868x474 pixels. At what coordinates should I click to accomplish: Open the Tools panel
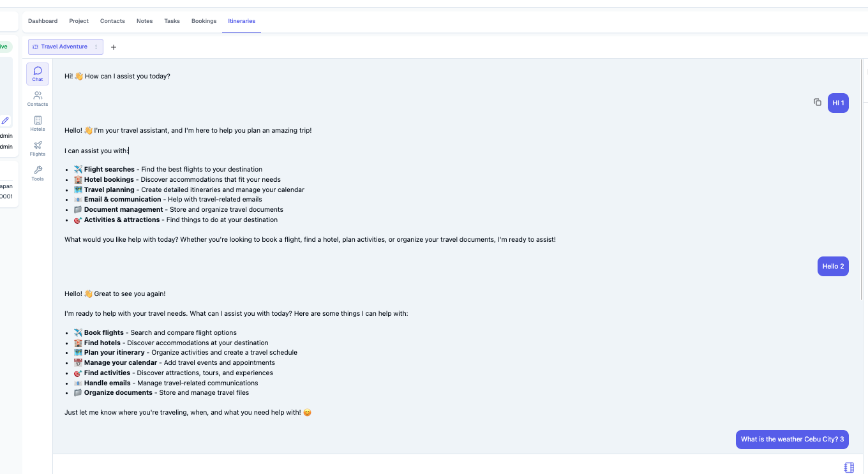[37, 172]
